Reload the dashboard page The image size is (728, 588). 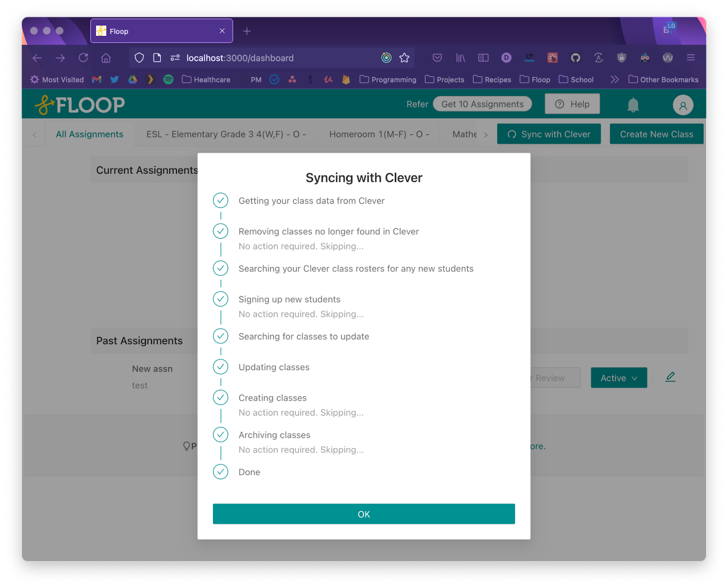pos(83,58)
